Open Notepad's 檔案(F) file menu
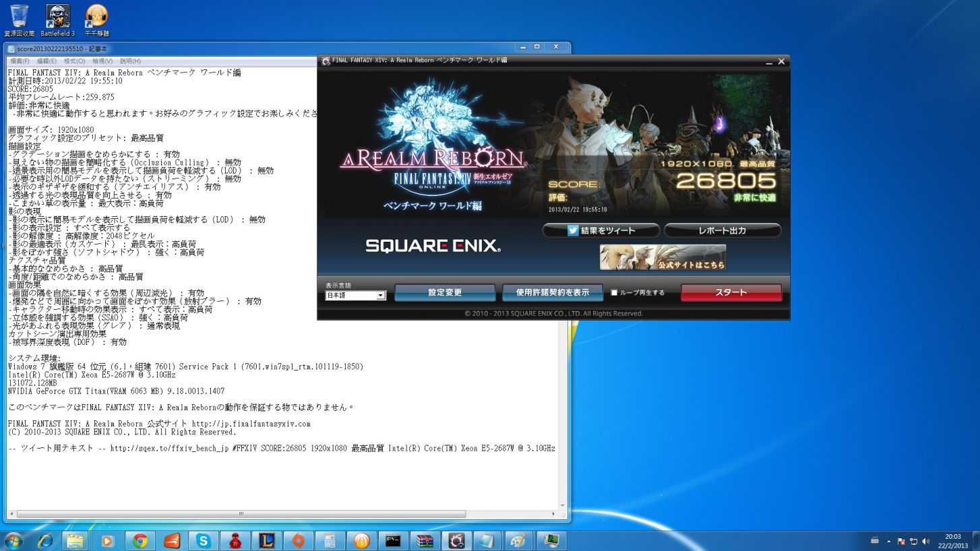Viewport: 980px width, 551px height. tap(20, 61)
